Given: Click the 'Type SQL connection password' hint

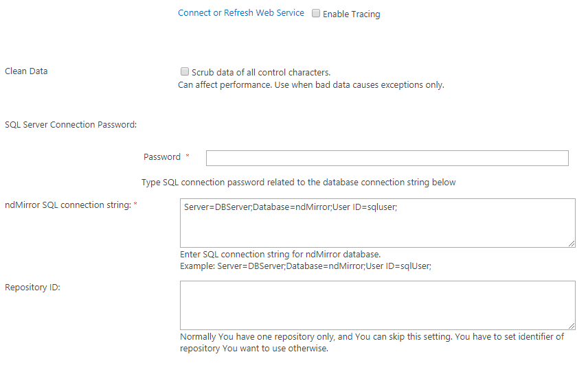Looking at the screenshot, I should [298, 183].
